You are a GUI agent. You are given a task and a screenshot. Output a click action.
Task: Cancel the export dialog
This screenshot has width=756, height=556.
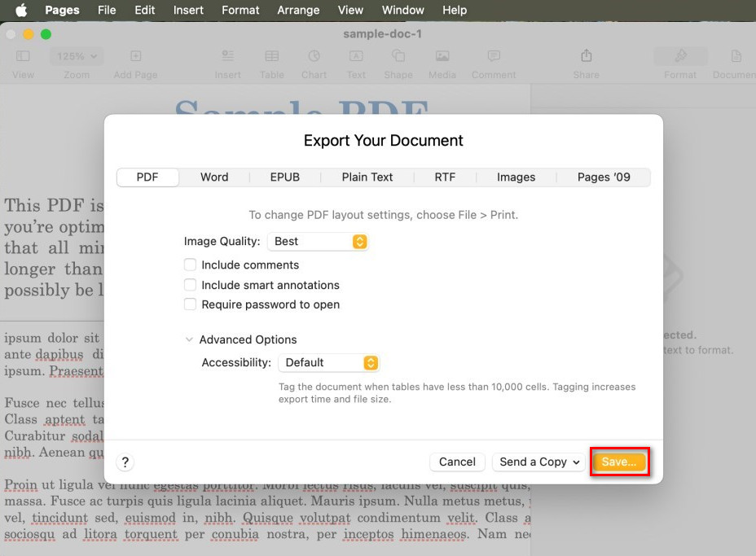(x=457, y=462)
